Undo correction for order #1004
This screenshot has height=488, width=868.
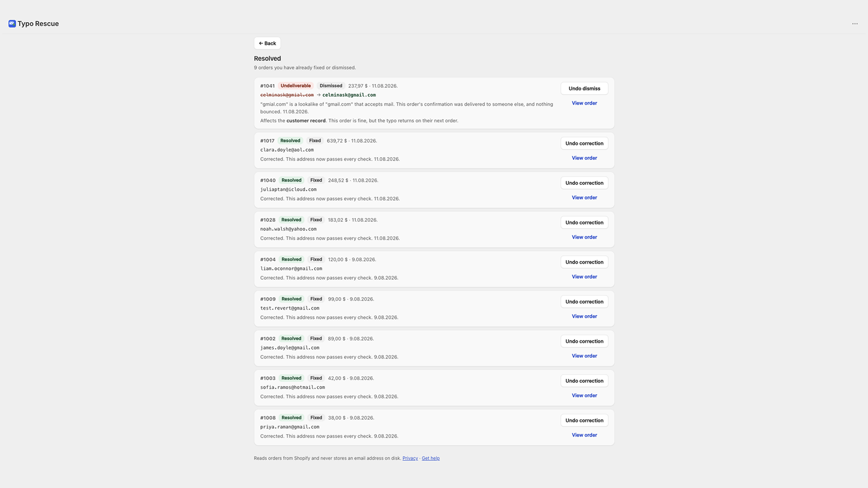584,262
